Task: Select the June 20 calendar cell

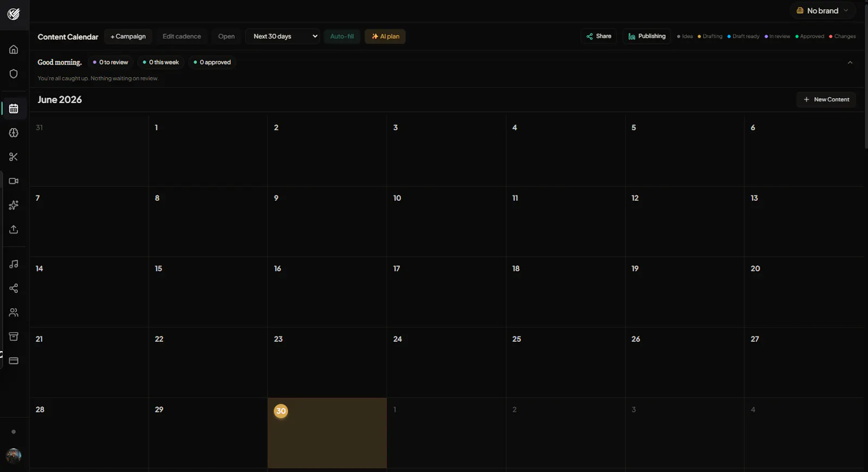Action: coord(804,292)
